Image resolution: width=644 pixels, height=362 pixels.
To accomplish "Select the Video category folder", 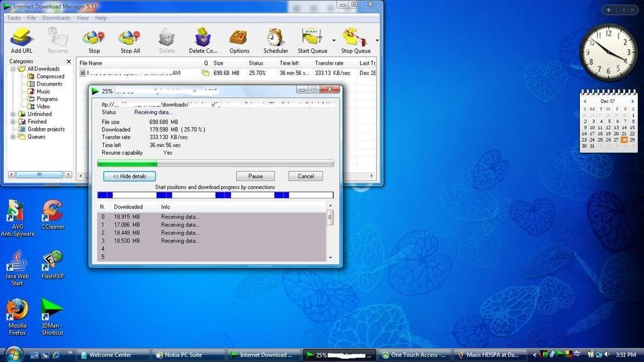I will pyautogui.click(x=43, y=107).
